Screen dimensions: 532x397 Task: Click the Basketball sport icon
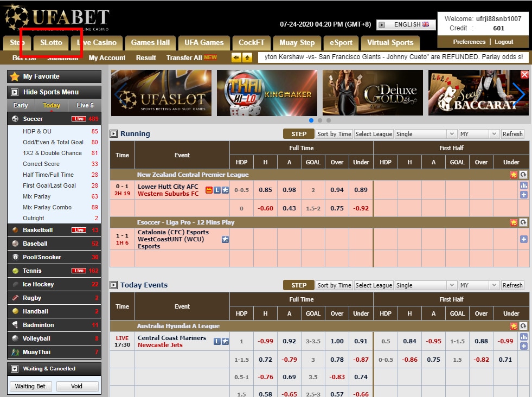15,230
